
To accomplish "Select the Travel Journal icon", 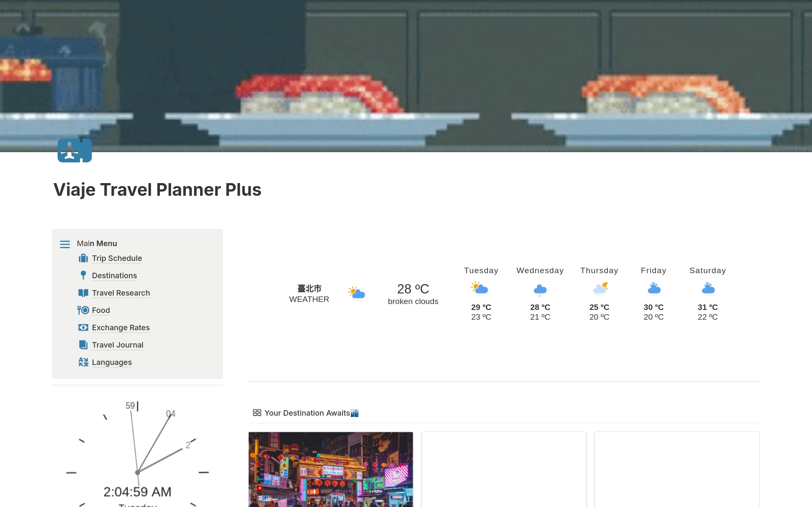I will (84, 344).
